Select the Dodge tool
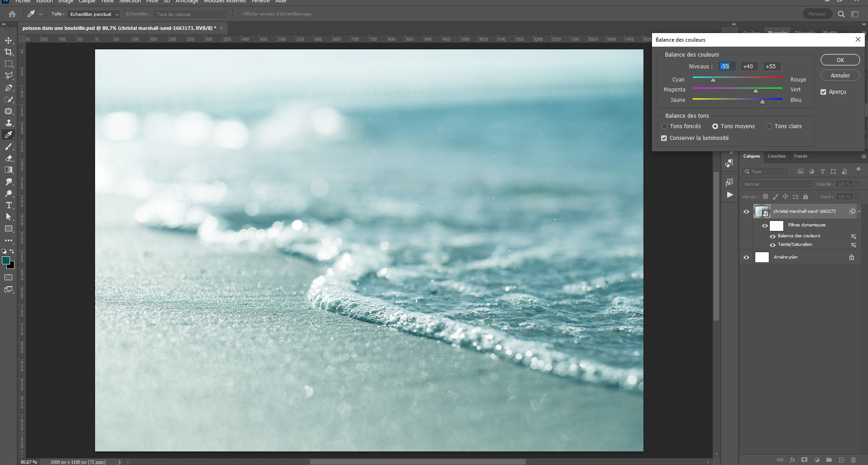Screen dimensions: 868x465 coord(9,193)
